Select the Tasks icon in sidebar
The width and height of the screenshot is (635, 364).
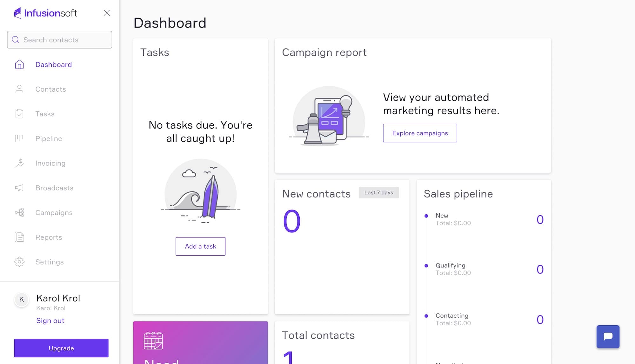[19, 114]
